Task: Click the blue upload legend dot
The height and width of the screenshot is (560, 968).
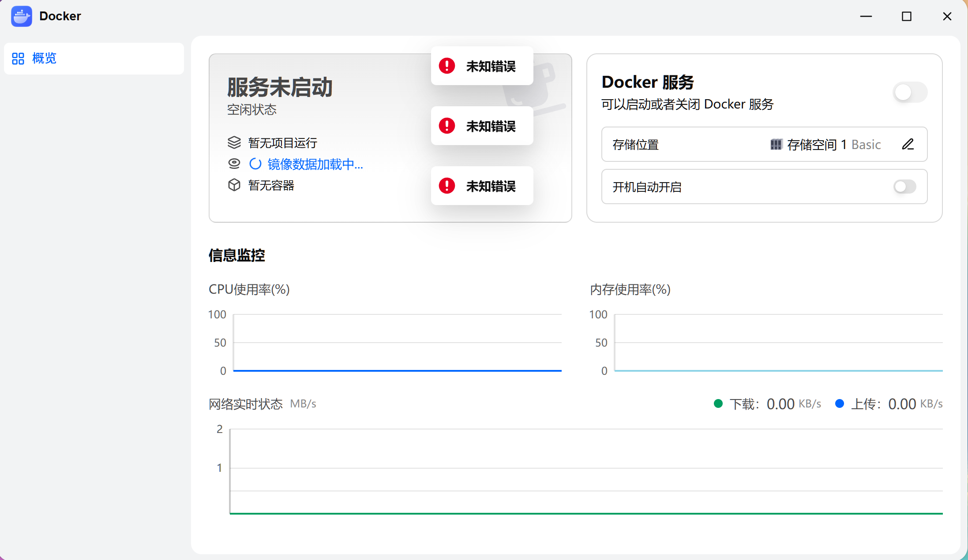Action: click(840, 403)
